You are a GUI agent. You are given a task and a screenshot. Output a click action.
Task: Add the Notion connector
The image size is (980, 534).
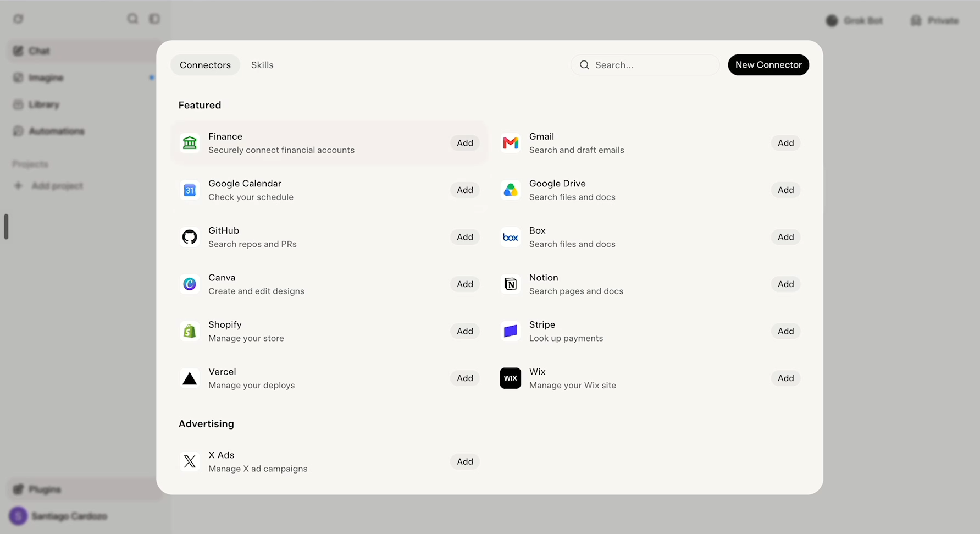pyautogui.click(x=786, y=284)
